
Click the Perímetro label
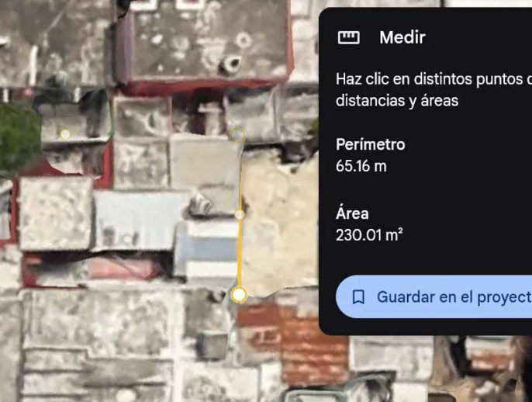coord(371,144)
